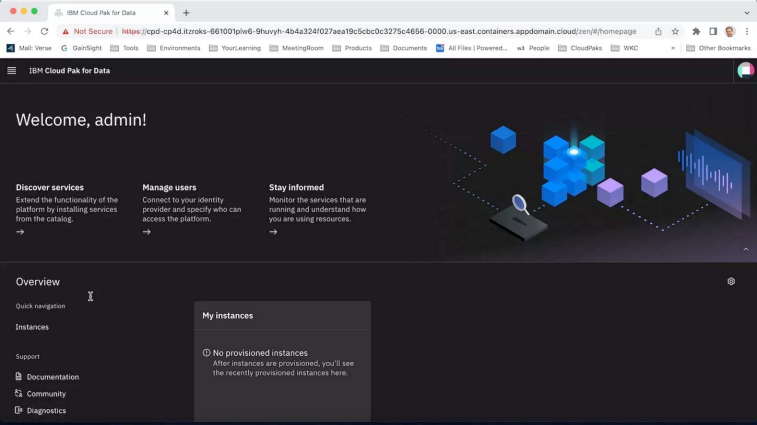Screen dimensions: 757x425
Task: Toggle the browser side panel
Action: coord(713,31)
